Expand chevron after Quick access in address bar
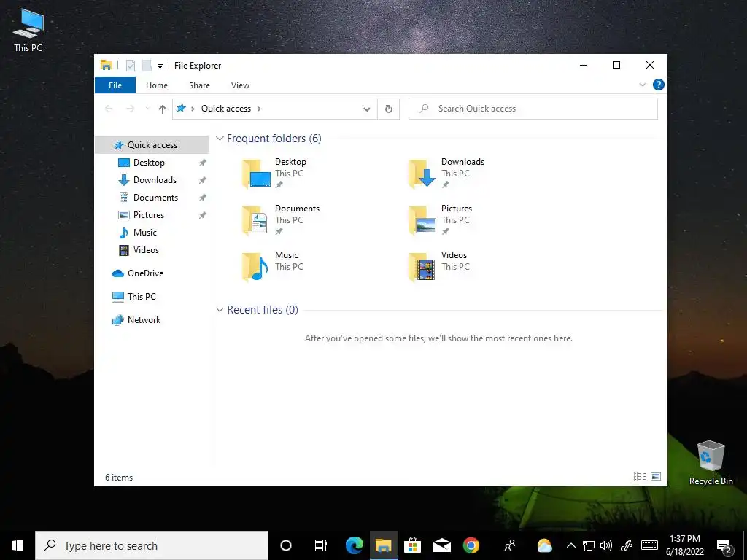 tap(259, 109)
